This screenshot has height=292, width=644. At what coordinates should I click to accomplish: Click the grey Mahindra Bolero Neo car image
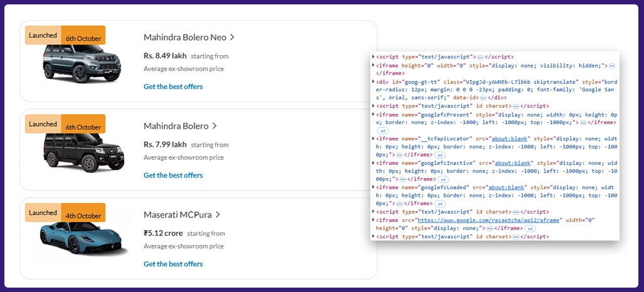point(73,64)
